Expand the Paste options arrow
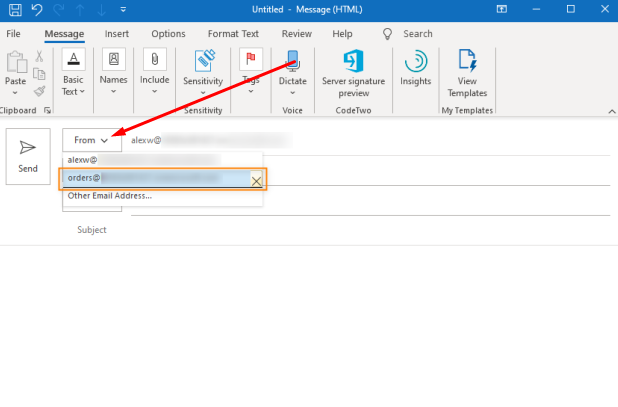Screen dimensions: 618x407 pyautogui.click(x=15, y=93)
